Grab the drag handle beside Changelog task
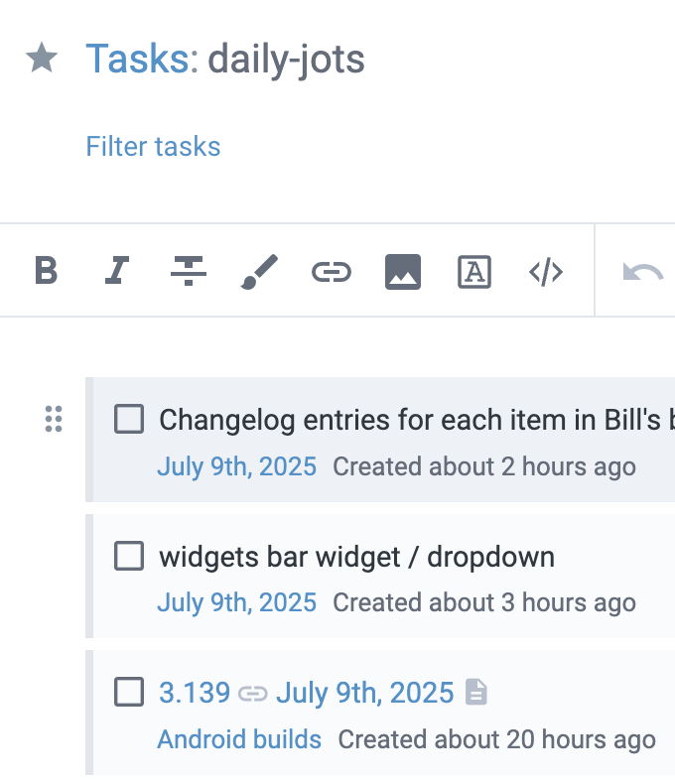Image resolution: width=675 pixels, height=784 pixels. [54, 420]
